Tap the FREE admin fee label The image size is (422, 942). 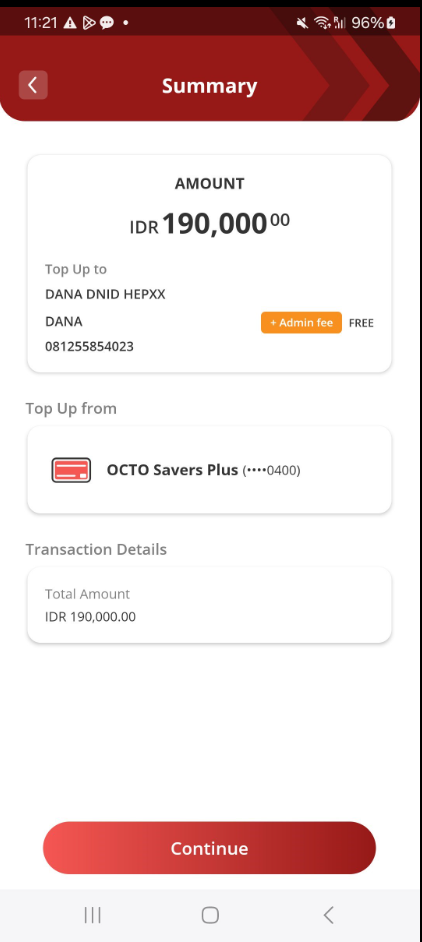click(x=361, y=323)
